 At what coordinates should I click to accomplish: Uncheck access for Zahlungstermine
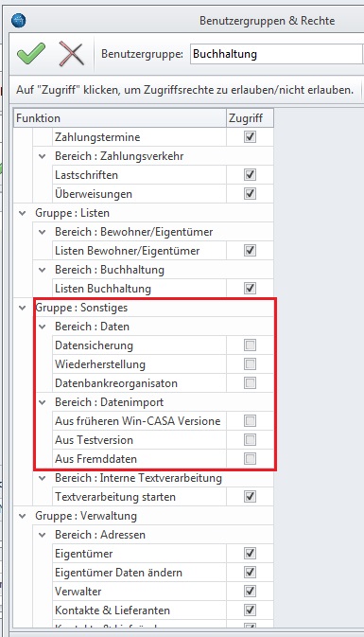(250, 137)
